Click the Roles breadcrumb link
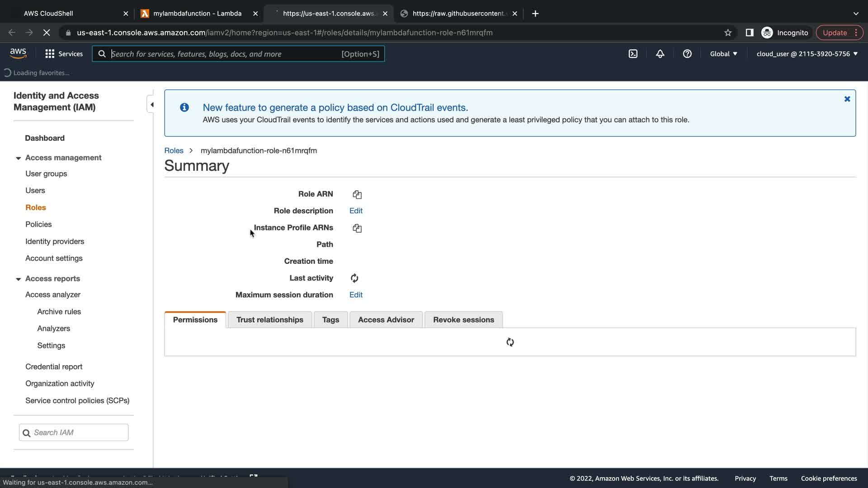The height and width of the screenshot is (488, 868). (174, 150)
